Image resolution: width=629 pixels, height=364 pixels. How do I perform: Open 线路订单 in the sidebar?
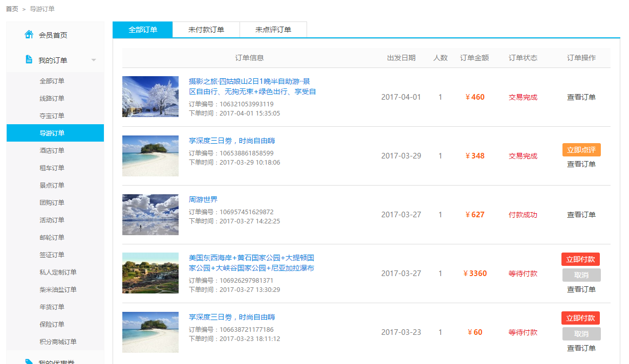tap(52, 98)
